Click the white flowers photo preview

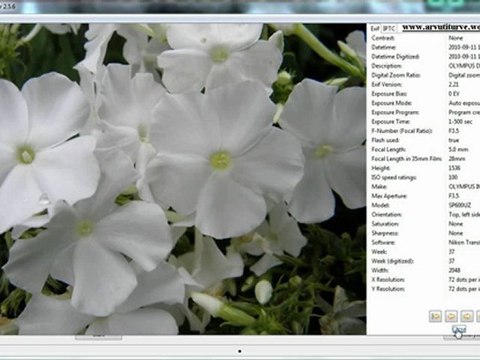click(x=183, y=179)
